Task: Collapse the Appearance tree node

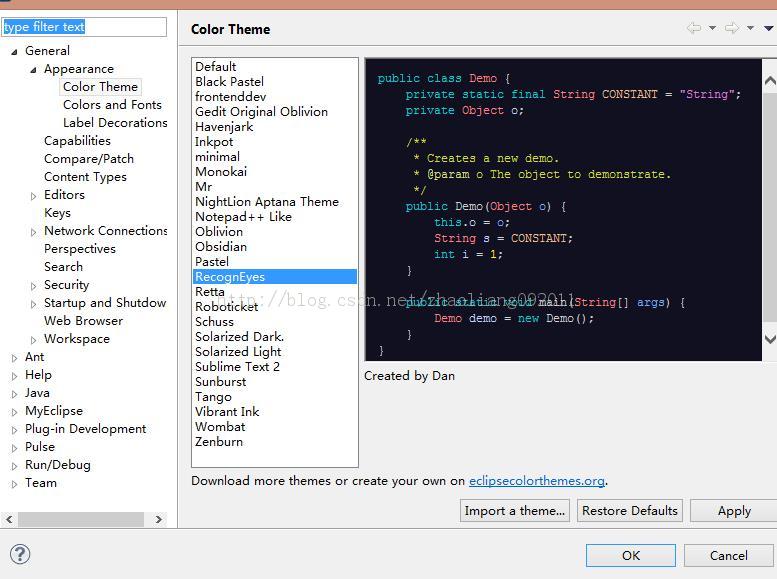Action: 33,69
